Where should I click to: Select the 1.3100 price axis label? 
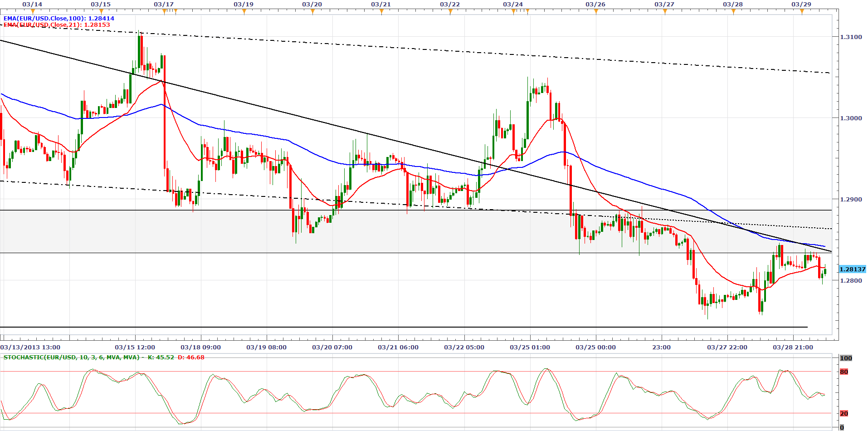851,37
